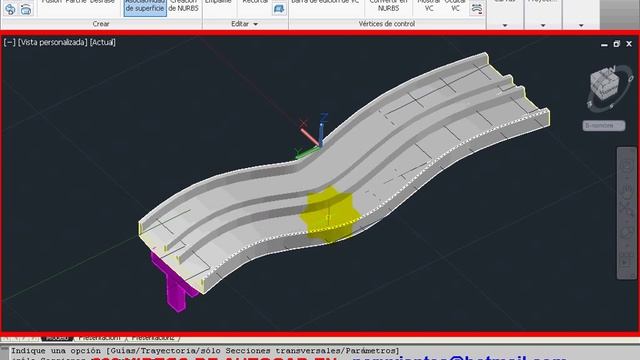This screenshot has height=360, width=640.
Task: Open the Vista personalizada view menu
Action: [53, 42]
